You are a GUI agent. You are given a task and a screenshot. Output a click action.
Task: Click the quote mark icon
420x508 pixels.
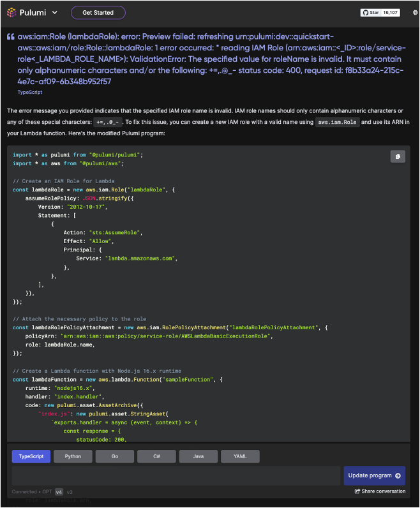click(x=11, y=36)
